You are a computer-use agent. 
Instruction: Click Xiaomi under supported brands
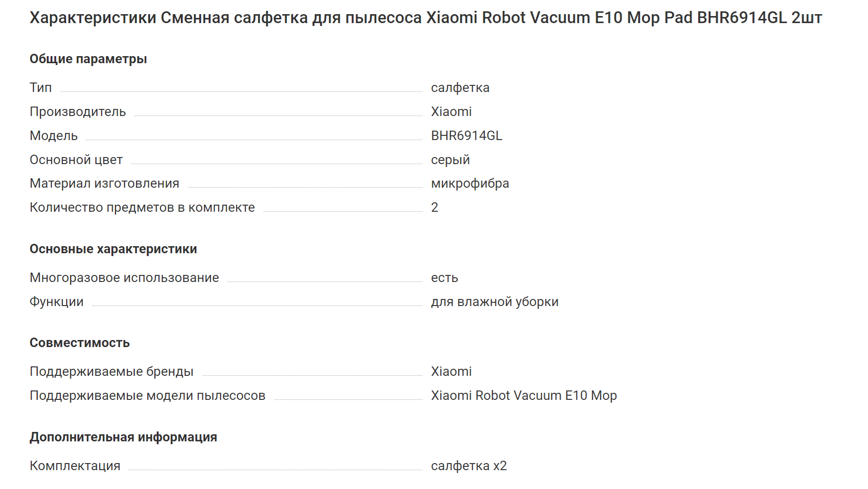click(x=451, y=372)
